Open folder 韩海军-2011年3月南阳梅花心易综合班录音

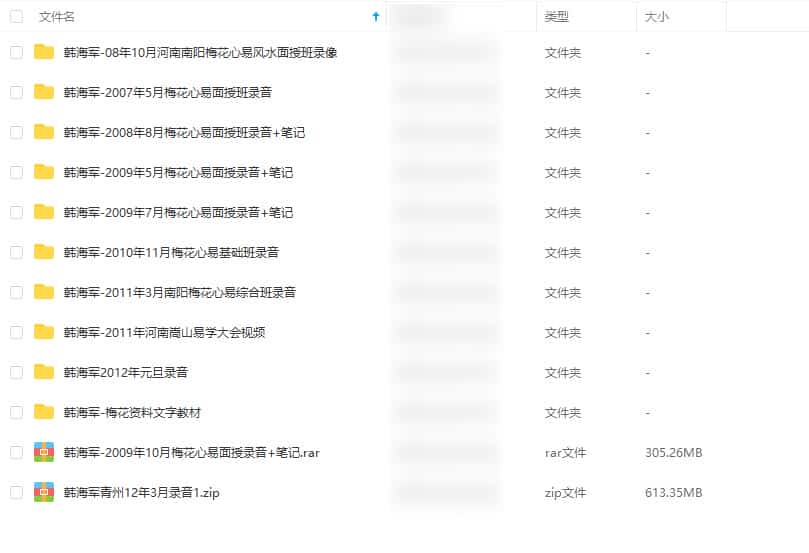pyautogui.click(x=179, y=292)
